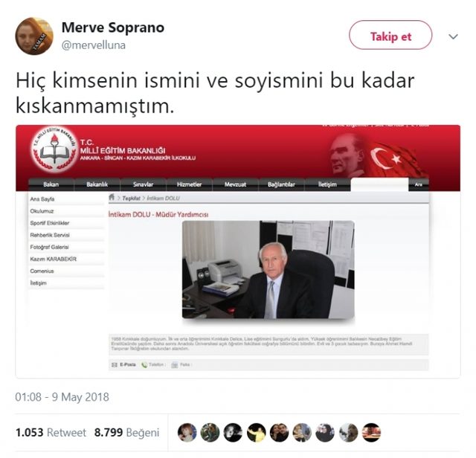The image size is (476, 458).
Task: Follow the account with Takip et button
Action: click(x=390, y=35)
